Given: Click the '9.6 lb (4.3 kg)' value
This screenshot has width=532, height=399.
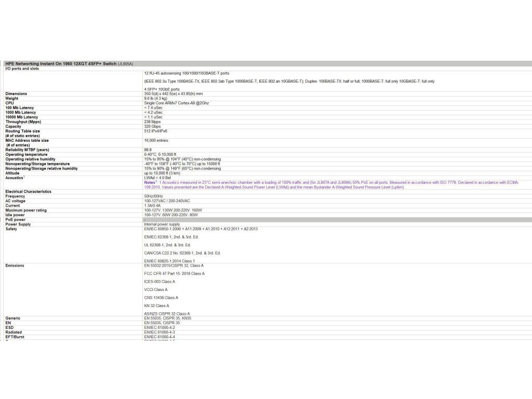Looking at the screenshot, I should click(156, 98).
